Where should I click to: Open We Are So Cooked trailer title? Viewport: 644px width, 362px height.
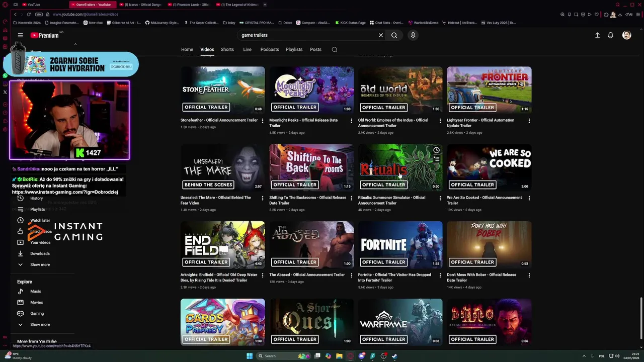pyautogui.click(x=485, y=200)
